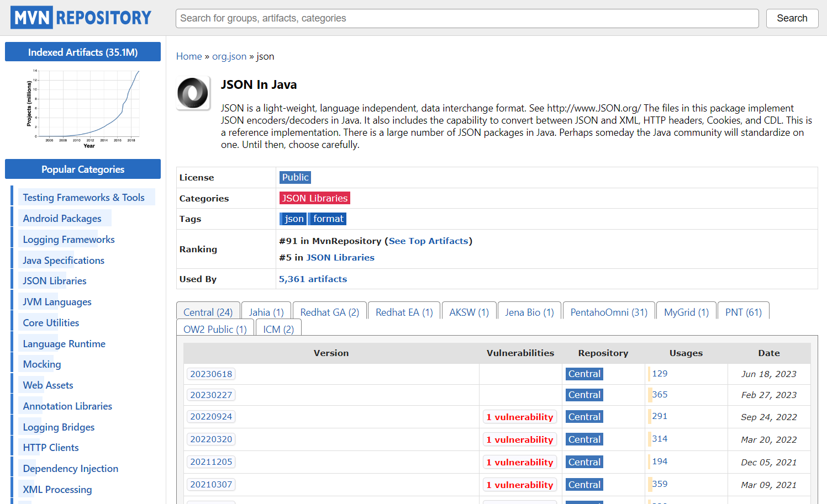Click Central repository badge for 20220924
The image size is (827, 504).
[x=584, y=417]
